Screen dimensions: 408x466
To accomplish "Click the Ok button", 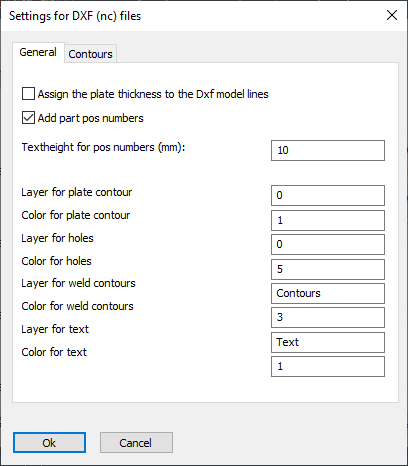I will pos(49,443).
